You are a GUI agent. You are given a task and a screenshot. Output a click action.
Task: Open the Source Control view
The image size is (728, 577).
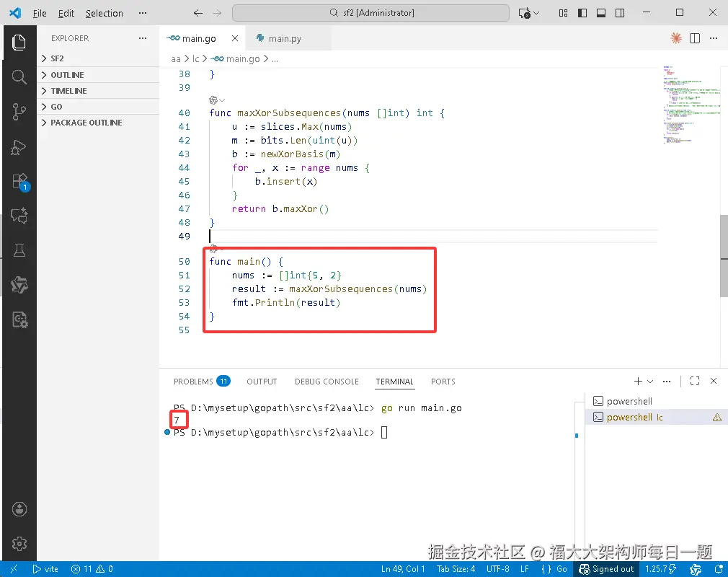(19, 112)
